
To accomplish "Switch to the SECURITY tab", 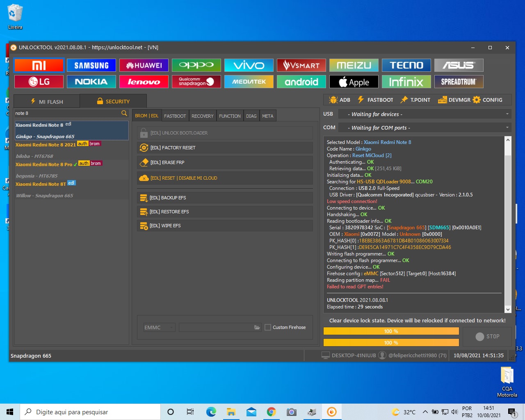I will point(113,101).
